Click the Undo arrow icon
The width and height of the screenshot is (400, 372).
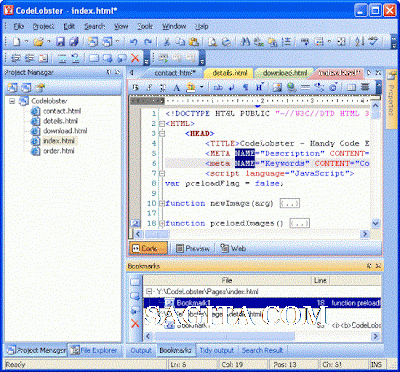[x=134, y=42]
